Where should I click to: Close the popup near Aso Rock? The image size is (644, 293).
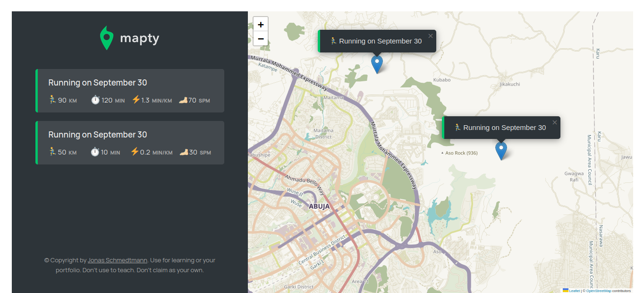click(554, 122)
